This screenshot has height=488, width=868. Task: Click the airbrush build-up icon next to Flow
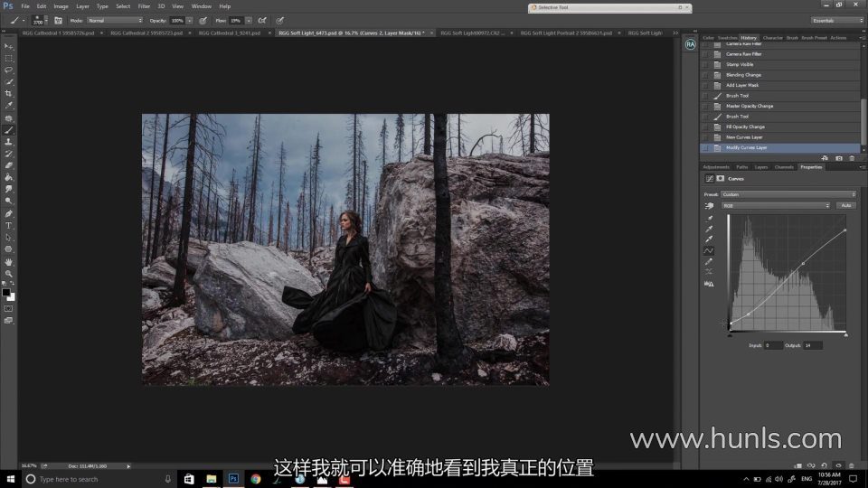click(x=262, y=21)
